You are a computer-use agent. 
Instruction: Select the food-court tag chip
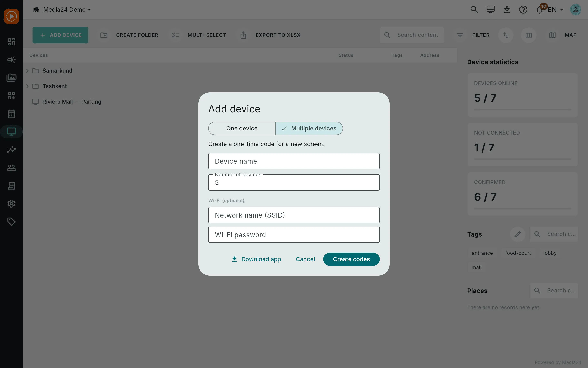[518, 253]
